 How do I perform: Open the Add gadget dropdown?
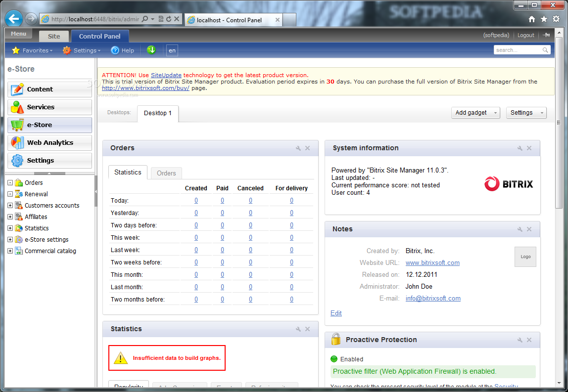tap(475, 113)
